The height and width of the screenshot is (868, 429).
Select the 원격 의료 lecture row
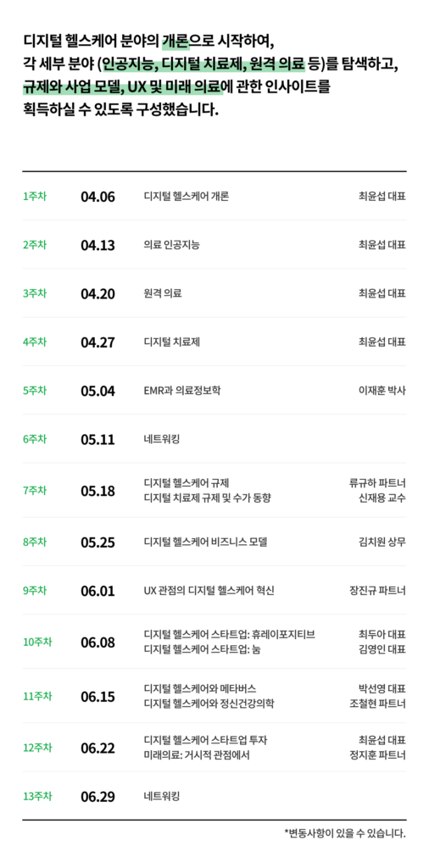pos(214,293)
